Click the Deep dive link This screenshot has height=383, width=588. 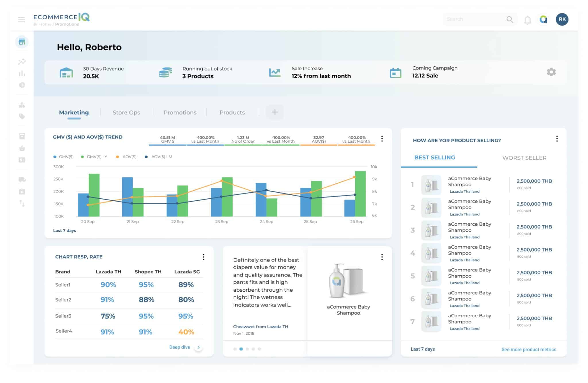180,347
